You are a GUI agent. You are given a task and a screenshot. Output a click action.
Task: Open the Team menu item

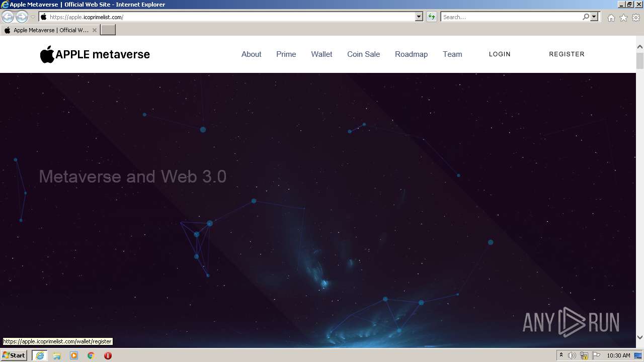point(452,54)
